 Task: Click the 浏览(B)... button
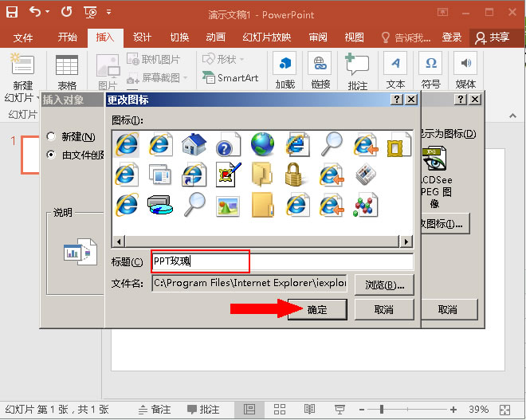[x=385, y=285]
